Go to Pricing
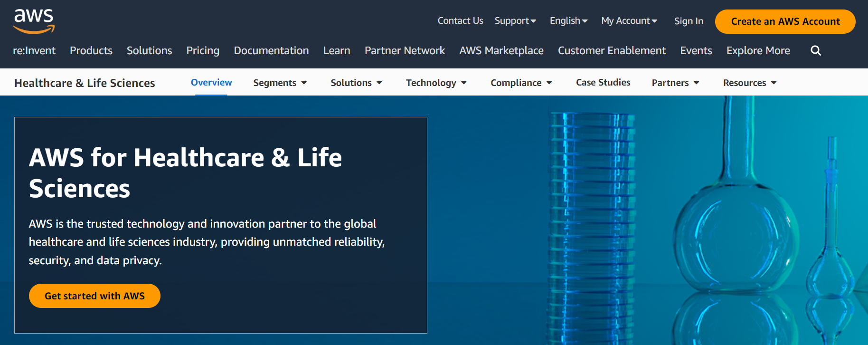This screenshot has width=868, height=345. (x=203, y=50)
